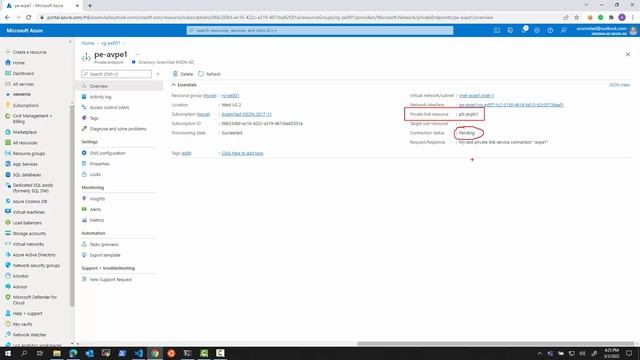Open Storage accounts in sidebar

coord(29,233)
